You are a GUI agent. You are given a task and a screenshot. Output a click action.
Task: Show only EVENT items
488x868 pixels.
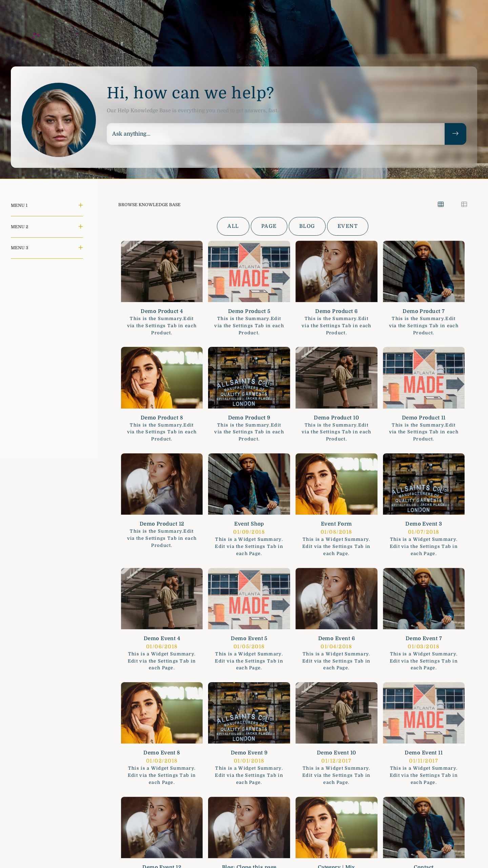(347, 226)
